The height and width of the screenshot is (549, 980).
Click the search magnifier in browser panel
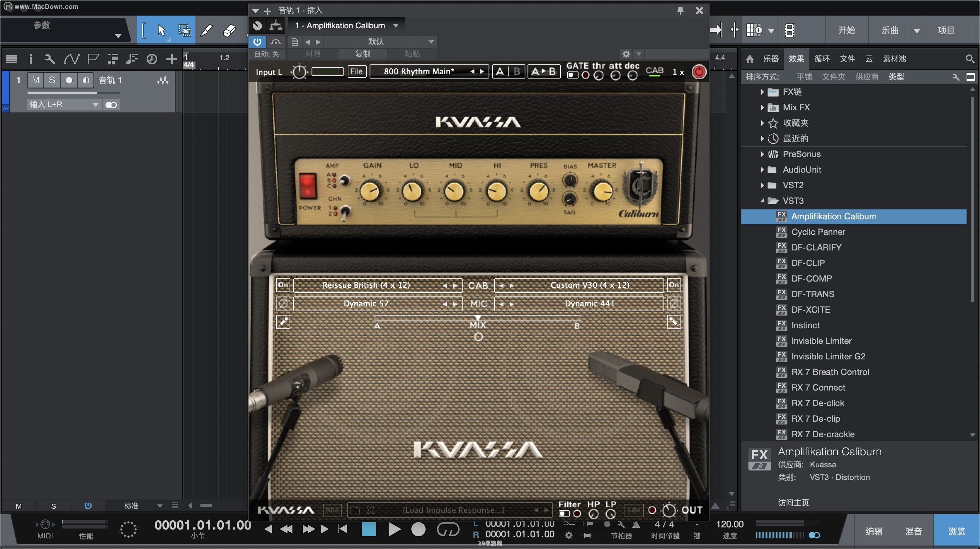pyautogui.click(x=969, y=59)
